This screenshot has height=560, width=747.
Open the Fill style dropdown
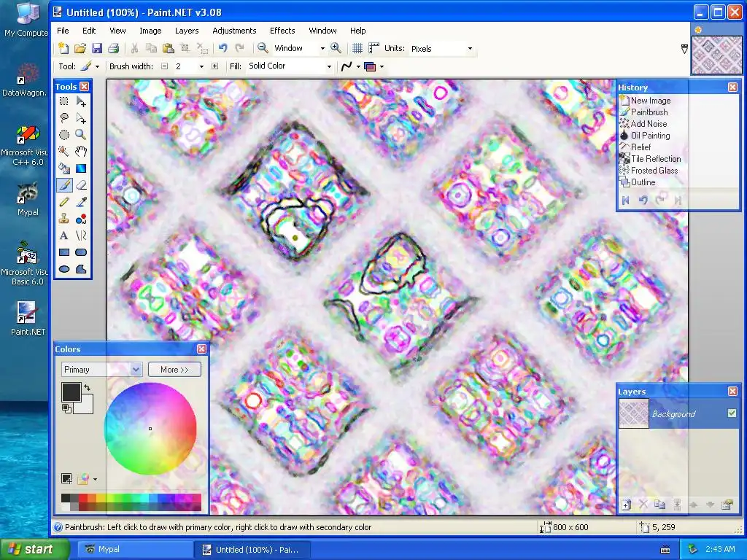coord(329,66)
